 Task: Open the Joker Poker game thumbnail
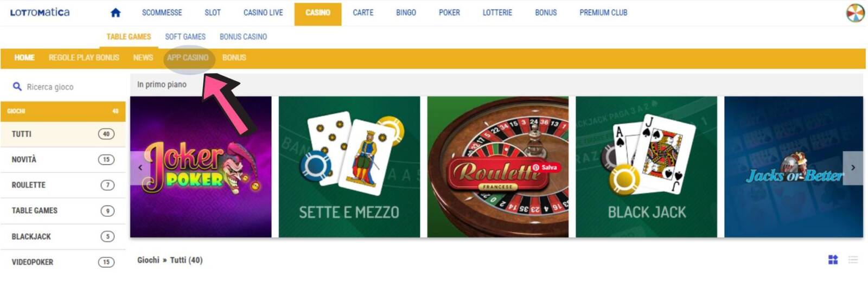click(201, 167)
